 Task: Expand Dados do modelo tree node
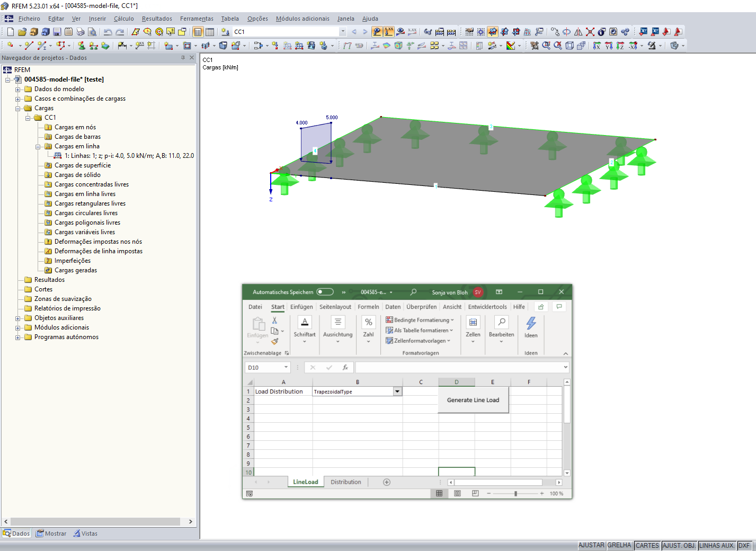(17, 89)
